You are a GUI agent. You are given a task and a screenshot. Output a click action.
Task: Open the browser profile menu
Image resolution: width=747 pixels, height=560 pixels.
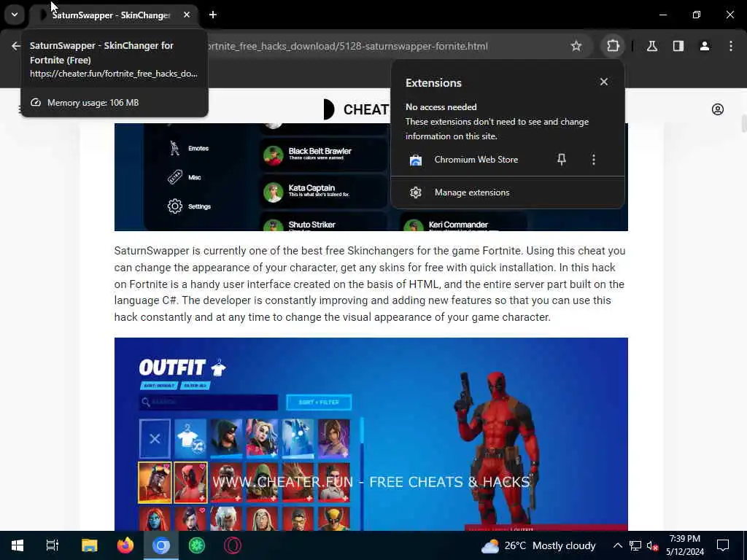point(705,46)
